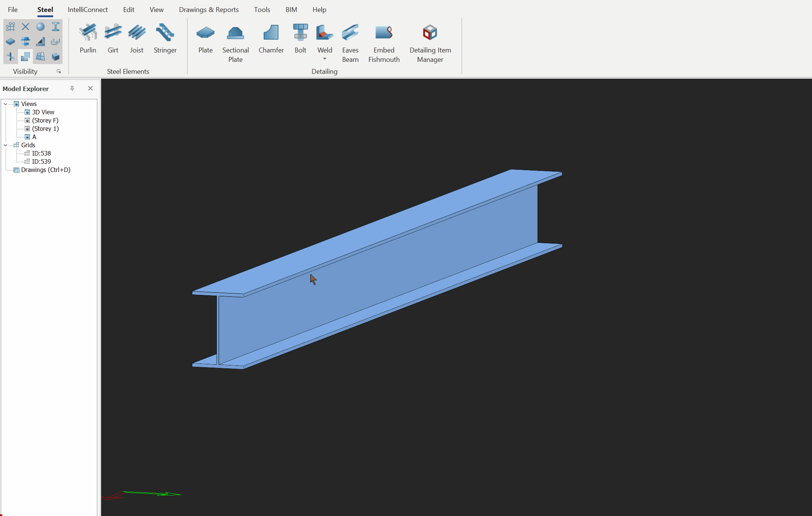Collapse the Views tree node
Image resolution: width=812 pixels, height=516 pixels.
click(6, 104)
